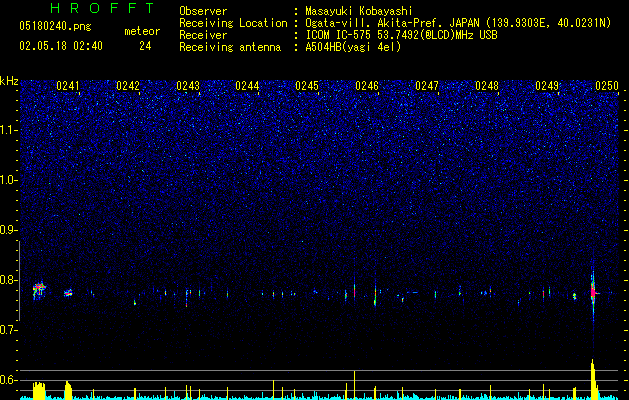Click the Receiving Location label

click(x=233, y=24)
